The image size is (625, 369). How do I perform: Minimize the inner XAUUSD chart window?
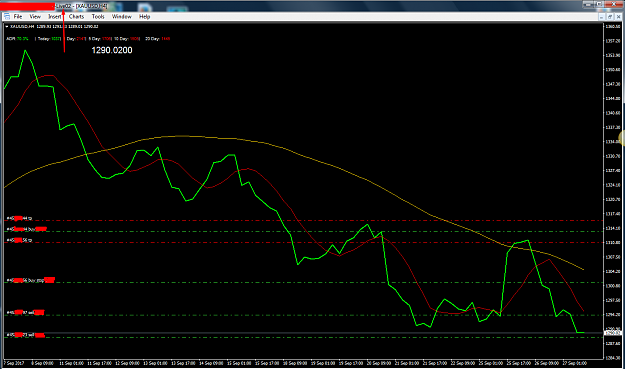601,17
